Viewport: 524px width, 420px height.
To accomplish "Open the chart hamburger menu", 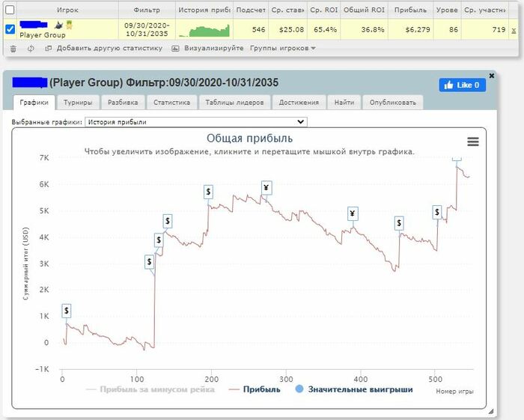I will pos(472,141).
